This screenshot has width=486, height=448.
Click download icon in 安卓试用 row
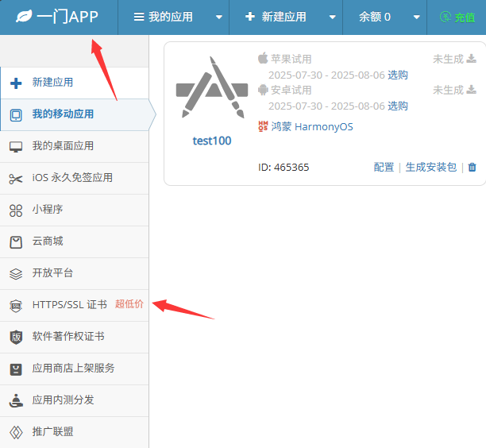click(x=471, y=90)
